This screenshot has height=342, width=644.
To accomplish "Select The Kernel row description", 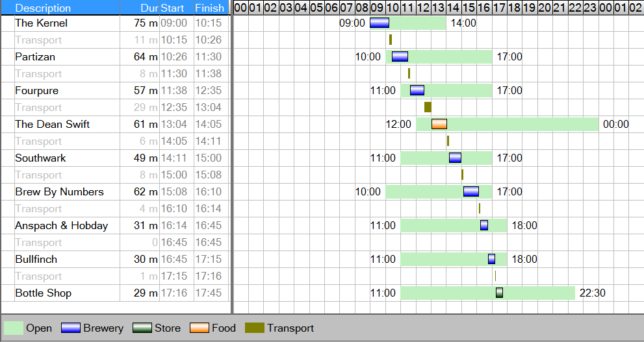I will click(41, 23).
